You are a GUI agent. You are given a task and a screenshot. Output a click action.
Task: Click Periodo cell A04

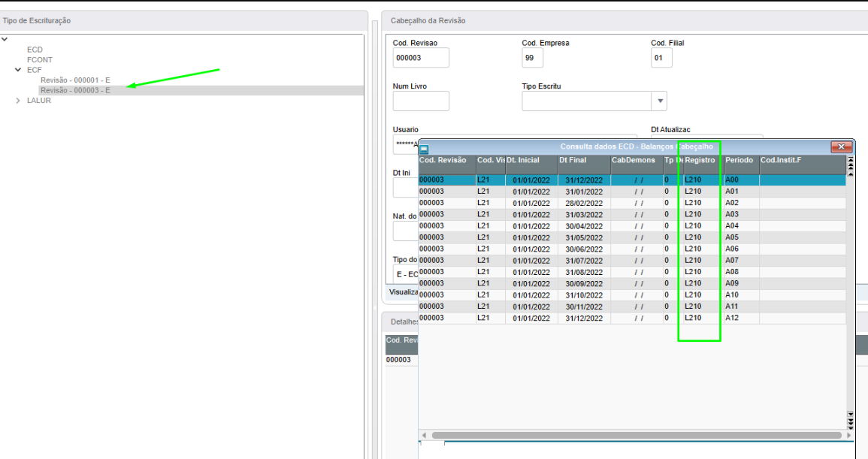point(741,226)
